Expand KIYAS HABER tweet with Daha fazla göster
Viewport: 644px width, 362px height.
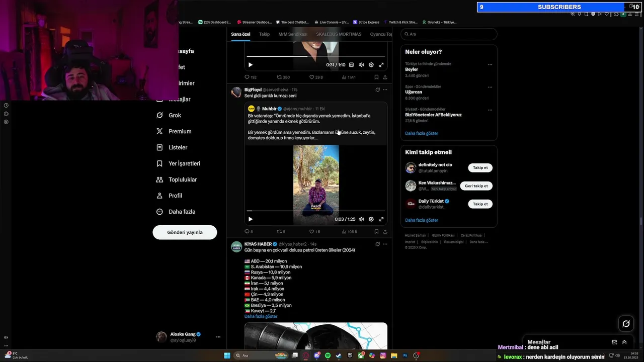(261, 316)
